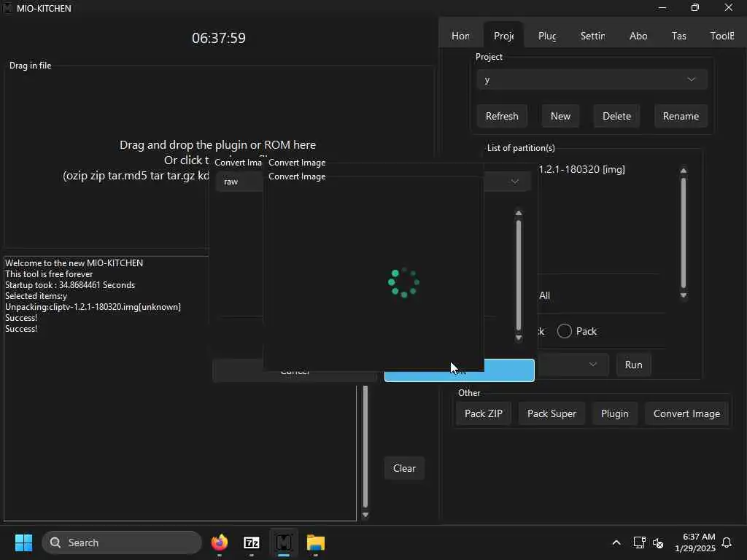
Task: Click the Refresh project button
Action: pos(502,116)
